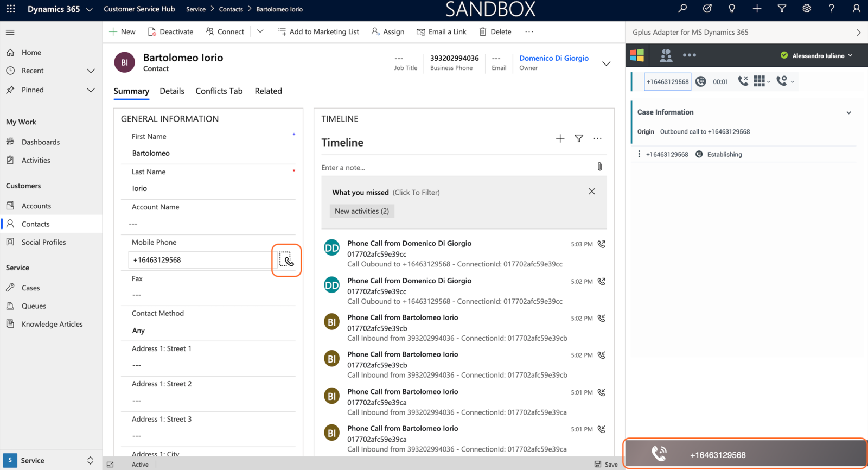Click the popout icon in status bar
This screenshot has width=868, height=470.
[x=110, y=464]
